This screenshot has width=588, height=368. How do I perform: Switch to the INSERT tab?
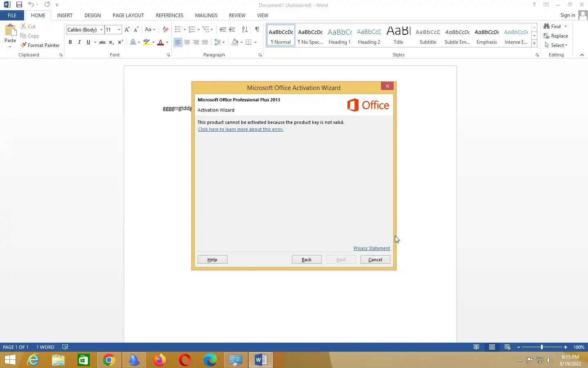tap(65, 15)
